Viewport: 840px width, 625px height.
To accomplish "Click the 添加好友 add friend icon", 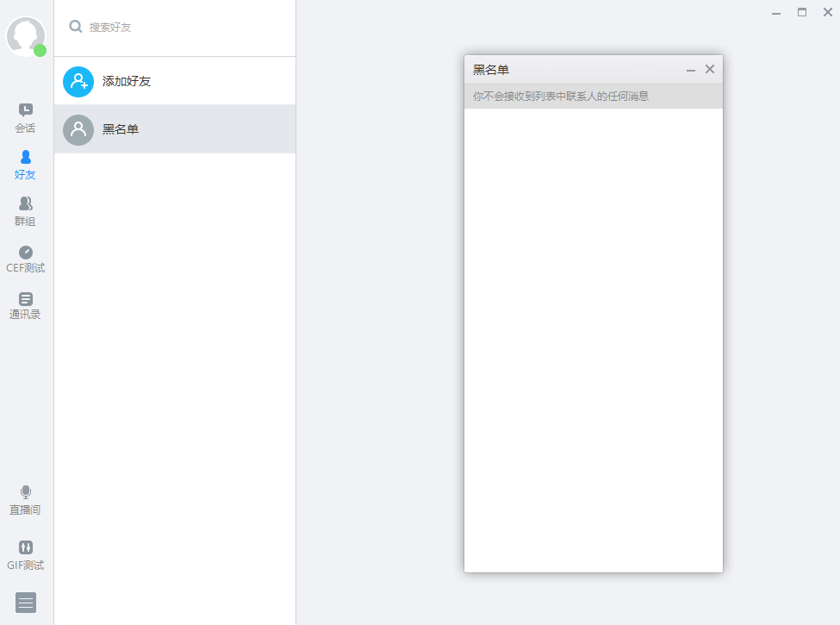I will (78, 82).
